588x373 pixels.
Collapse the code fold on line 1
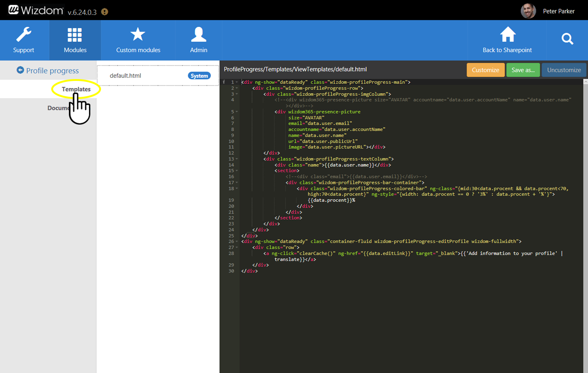click(x=237, y=82)
